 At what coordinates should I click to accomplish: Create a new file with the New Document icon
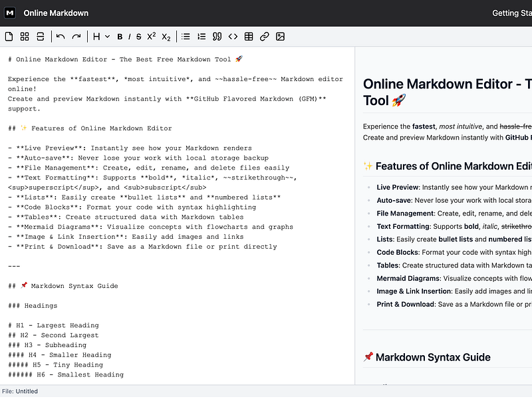[10, 37]
